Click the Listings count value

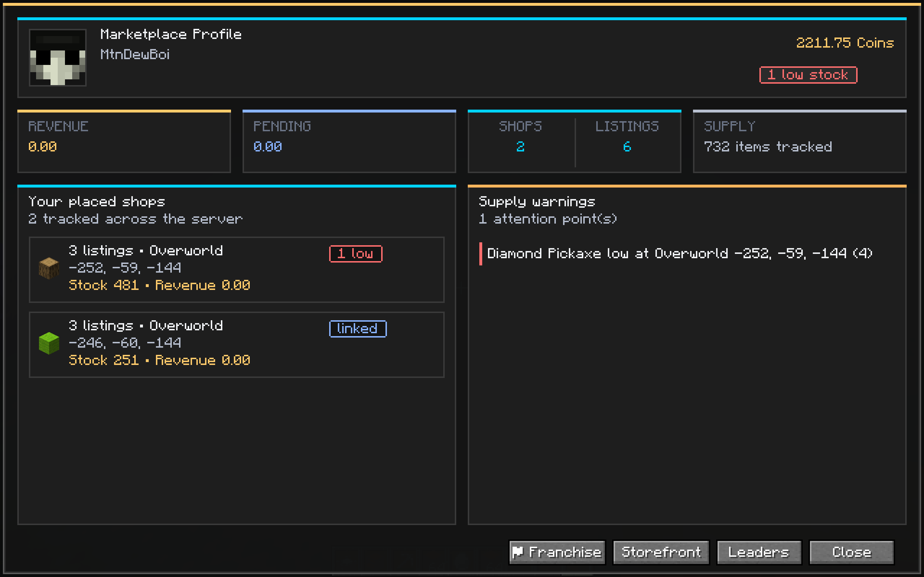[627, 147]
